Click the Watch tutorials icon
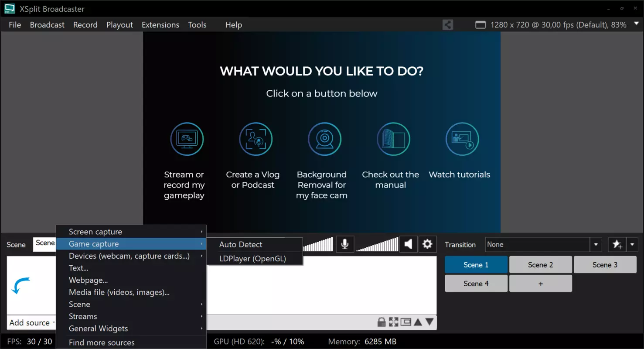This screenshot has height=349, width=644. (463, 139)
